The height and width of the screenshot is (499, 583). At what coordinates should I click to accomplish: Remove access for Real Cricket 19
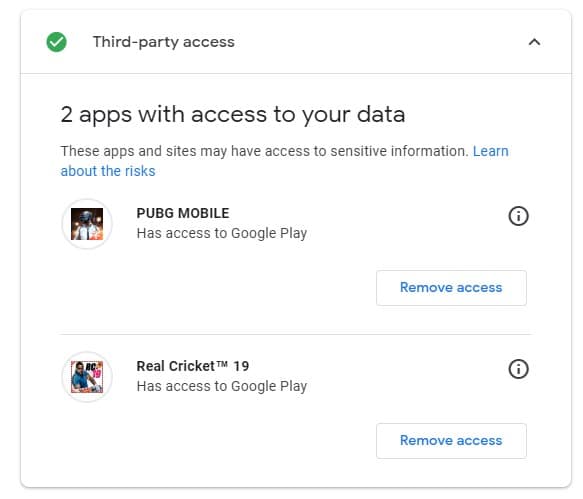(x=451, y=441)
